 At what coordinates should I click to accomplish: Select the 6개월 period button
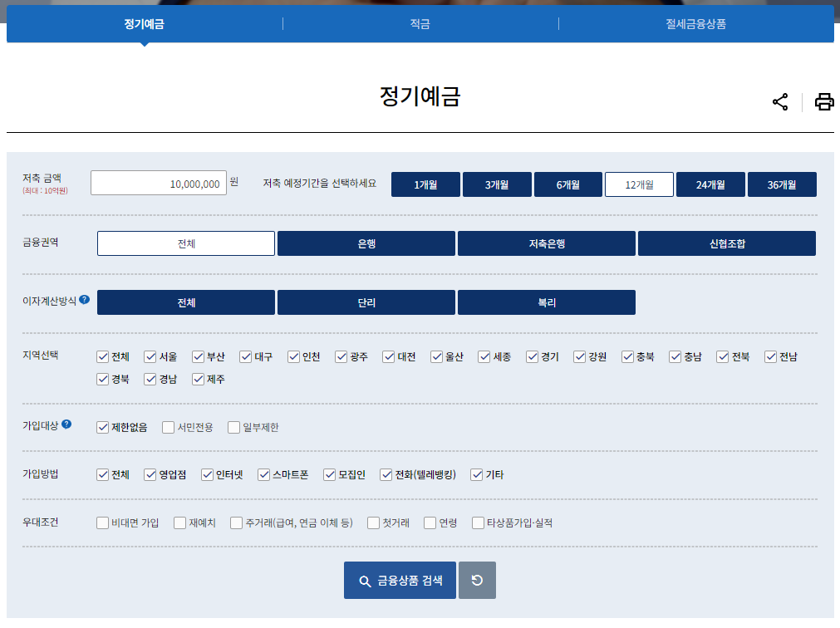click(567, 184)
